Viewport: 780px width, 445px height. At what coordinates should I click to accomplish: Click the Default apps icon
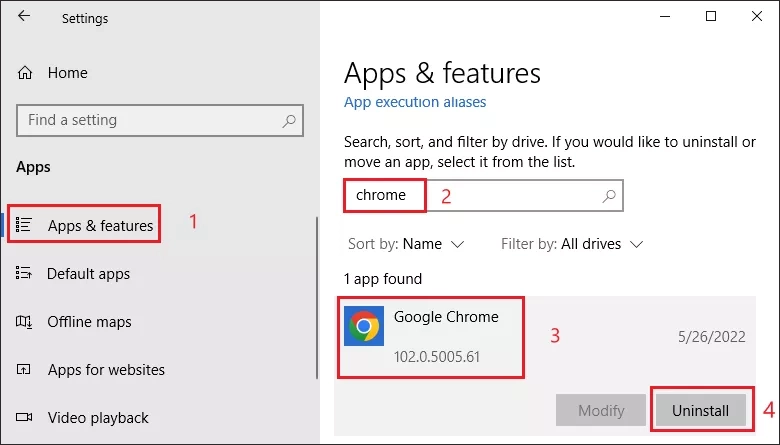pos(23,273)
